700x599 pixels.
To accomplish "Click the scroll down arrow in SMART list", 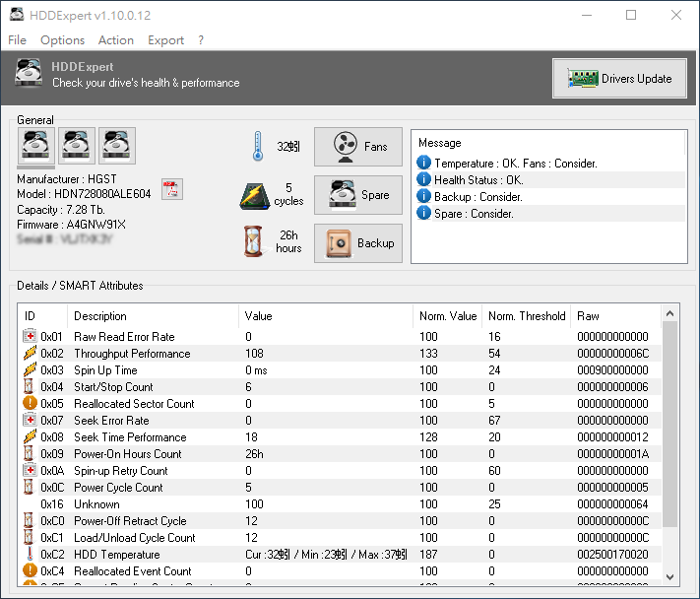I will (670, 576).
